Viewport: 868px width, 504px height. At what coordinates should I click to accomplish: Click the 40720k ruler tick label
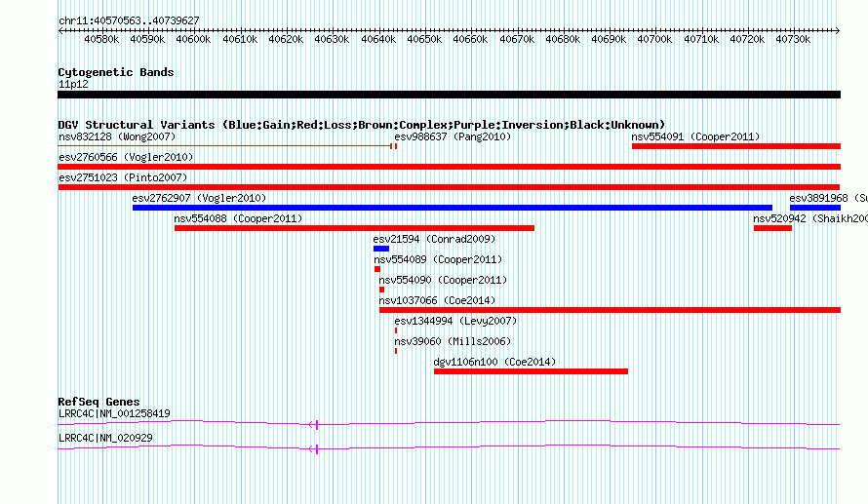[747, 39]
